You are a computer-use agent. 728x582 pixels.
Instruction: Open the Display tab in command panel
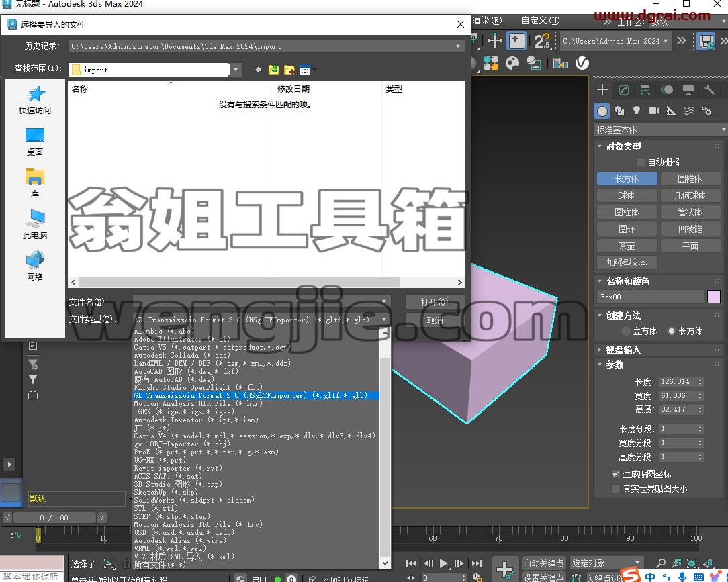point(688,89)
